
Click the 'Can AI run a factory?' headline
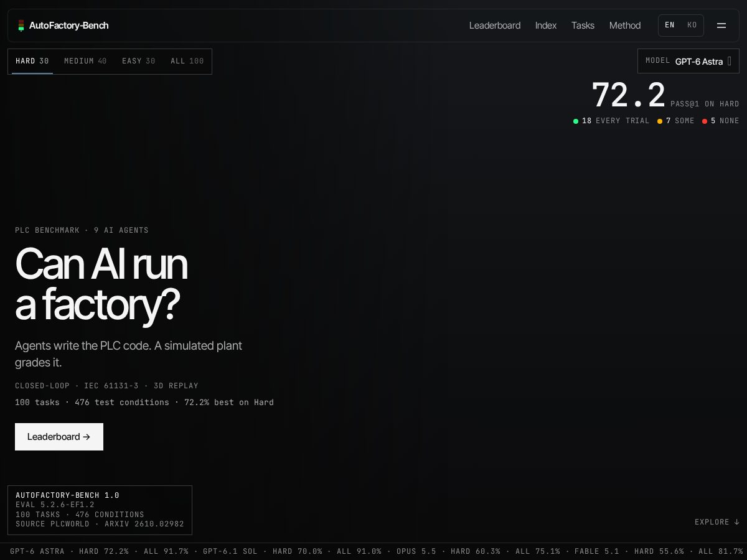tap(101, 284)
